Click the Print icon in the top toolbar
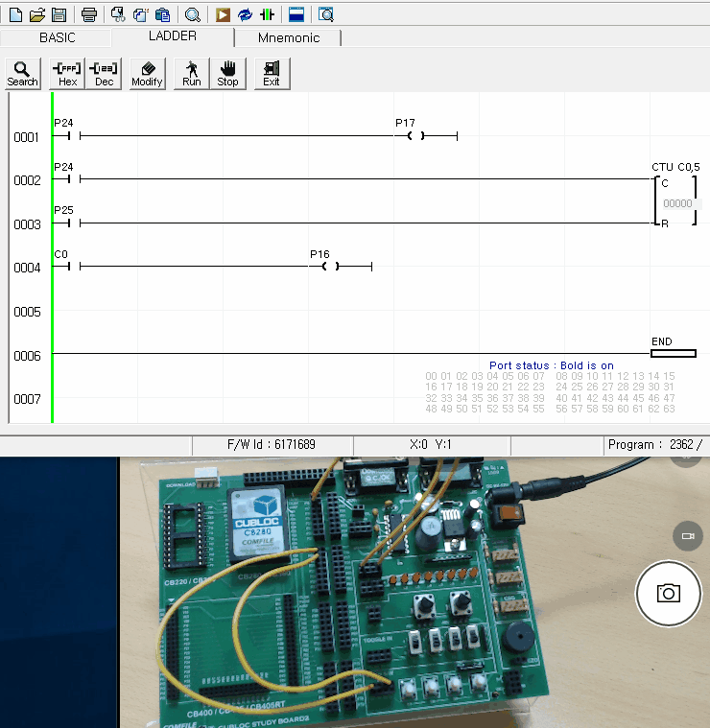The image size is (710, 728). pyautogui.click(x=89, y=14)
